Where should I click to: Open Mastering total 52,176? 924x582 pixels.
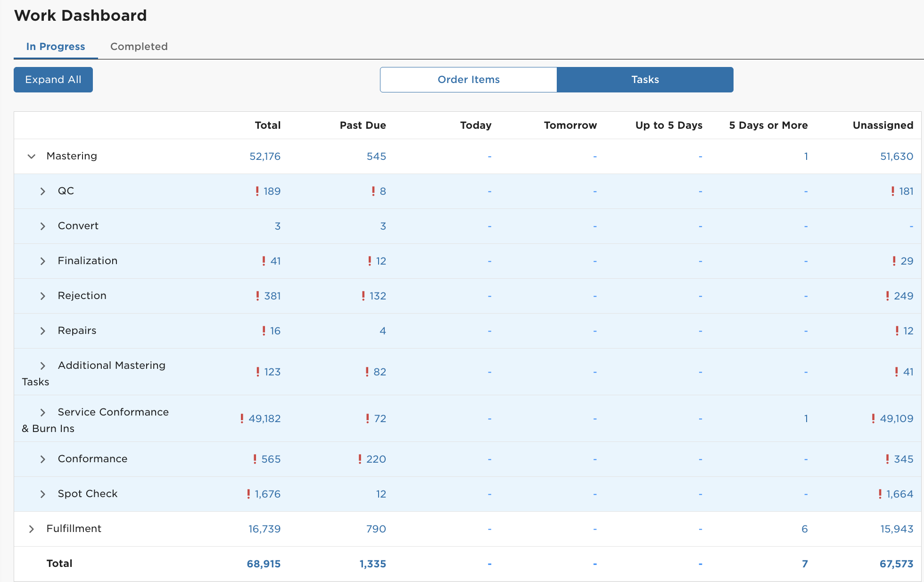[x=265, y=156]
